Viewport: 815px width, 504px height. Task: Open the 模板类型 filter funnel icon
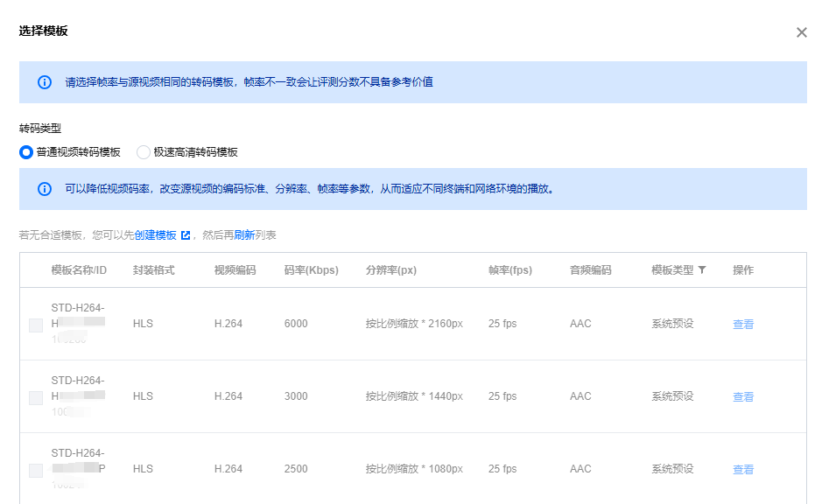coord(702,269)
